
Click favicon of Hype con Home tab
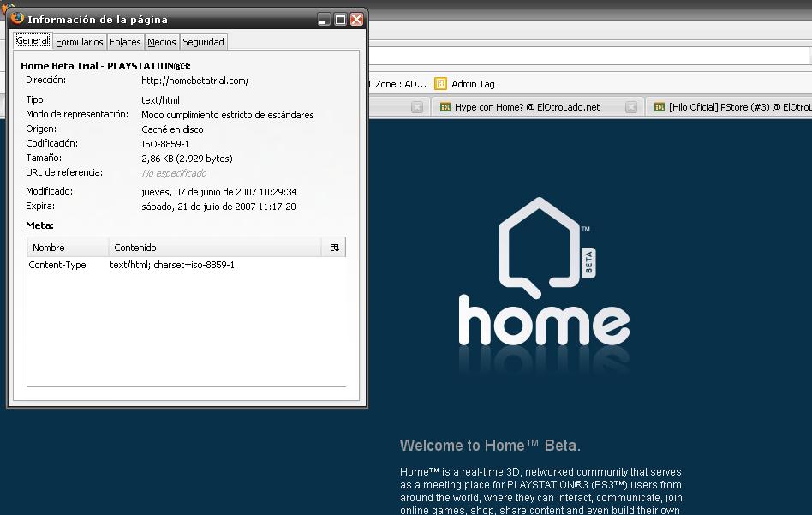[445, 107]
